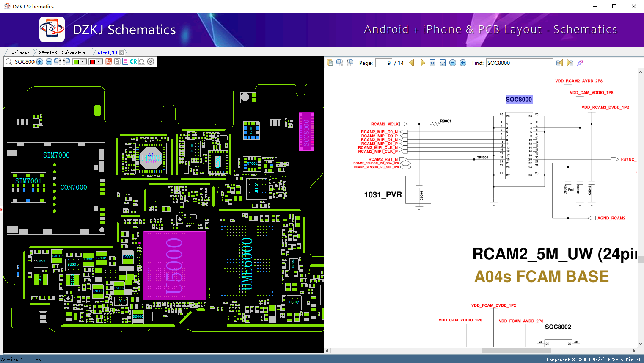Viewport: 644px width, 363px height.
Task: Click the circular reset view icon
Action: tap(151, 62)
